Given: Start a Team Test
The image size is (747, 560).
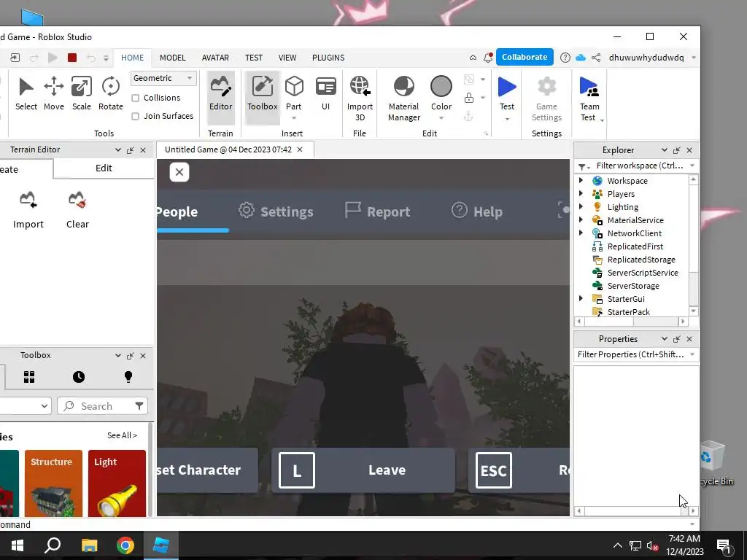Looking at the screenshot, I should [x=589, y=98].
